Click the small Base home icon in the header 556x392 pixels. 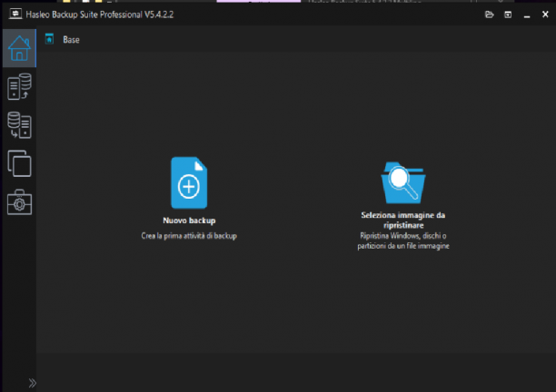tap(49, 39)
